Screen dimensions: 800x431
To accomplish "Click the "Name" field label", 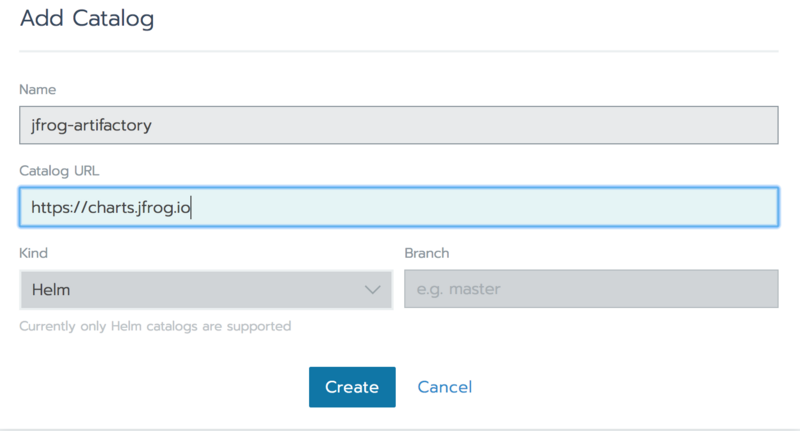I will 38,90.
